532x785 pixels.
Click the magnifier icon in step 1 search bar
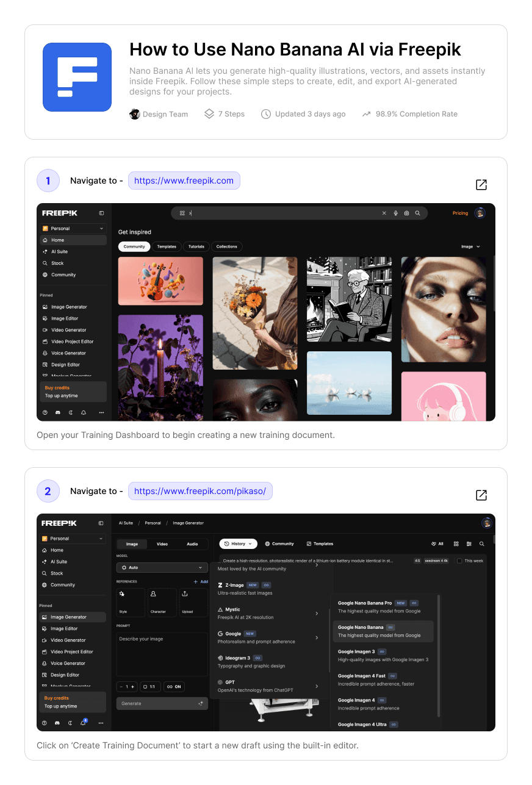[x=417, y=213]
